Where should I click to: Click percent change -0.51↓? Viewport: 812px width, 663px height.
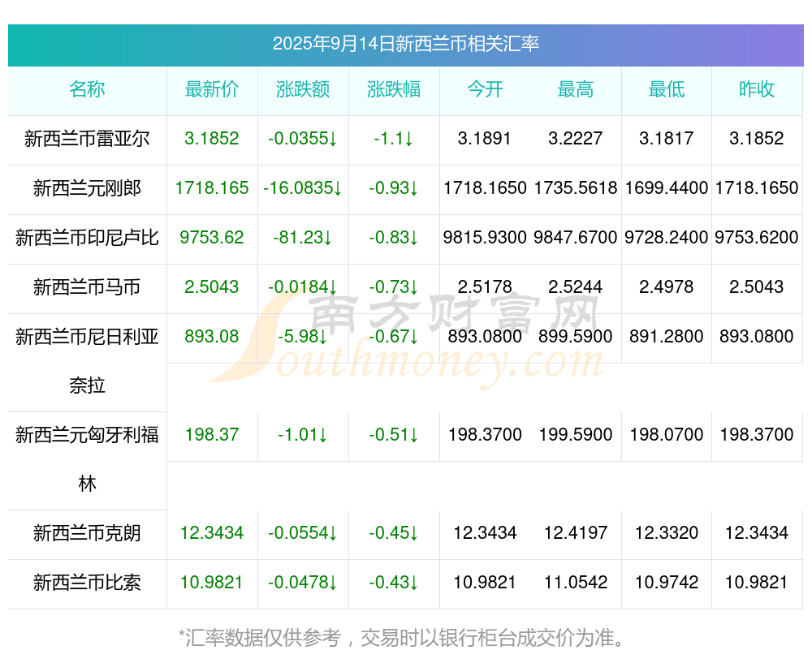click(x=394, y=435)
